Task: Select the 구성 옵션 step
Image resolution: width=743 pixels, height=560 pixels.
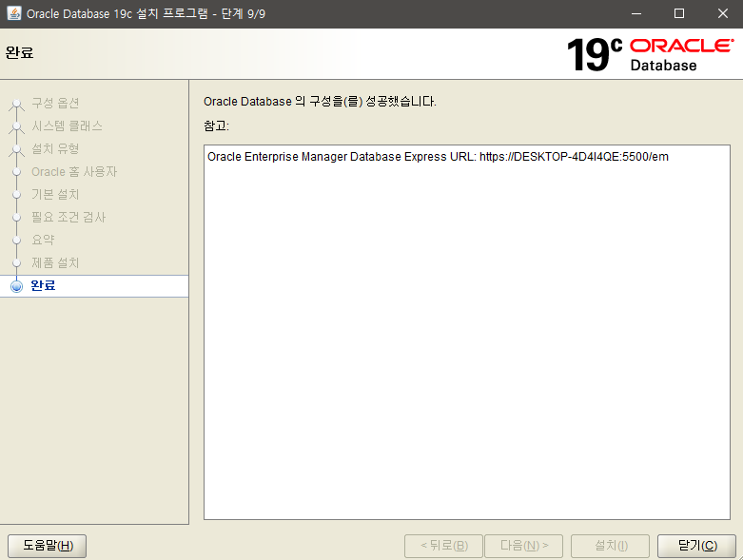Action: [x=55, y=104]
